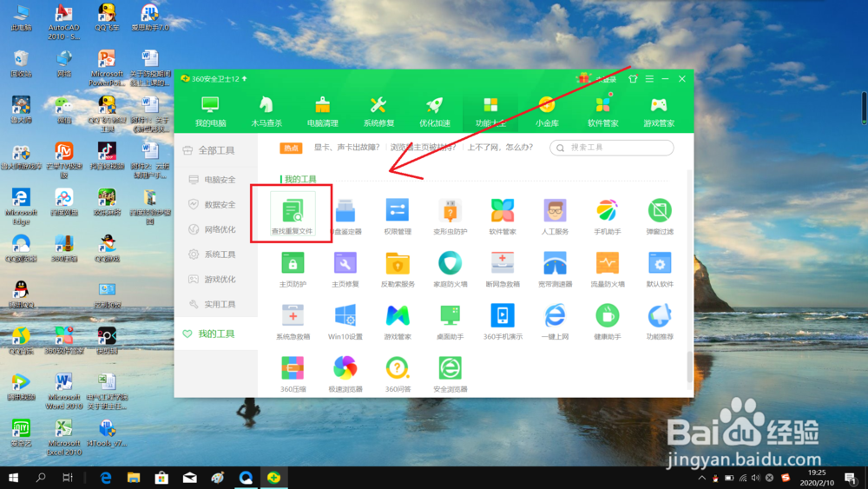Select 回收站 desktop icon
The image size is (868, 489).
(21, 63)
